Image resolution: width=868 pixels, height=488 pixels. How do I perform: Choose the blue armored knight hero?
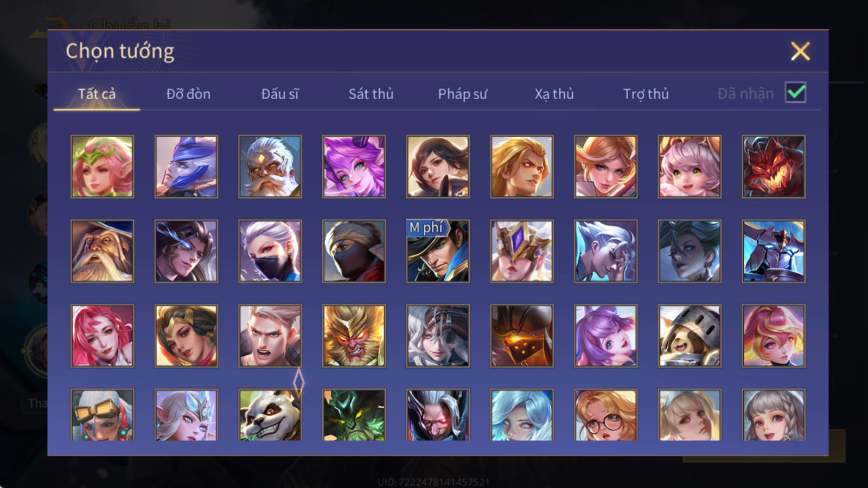tap(774, 251)
